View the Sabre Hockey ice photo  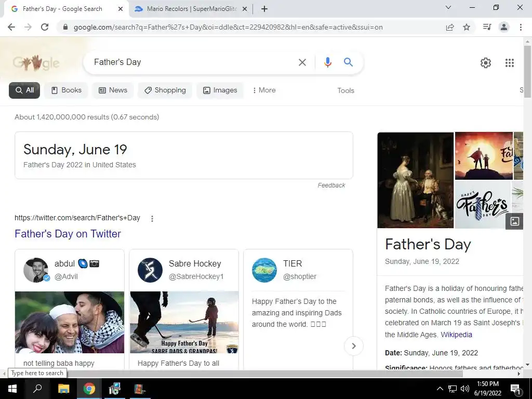coord(184,322)
